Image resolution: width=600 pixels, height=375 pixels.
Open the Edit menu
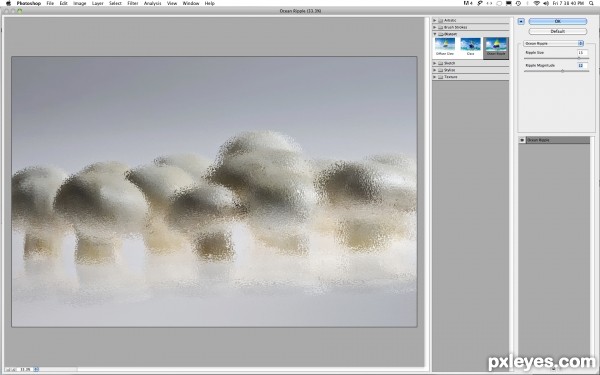pyautogui.click(x=64, y=3)
